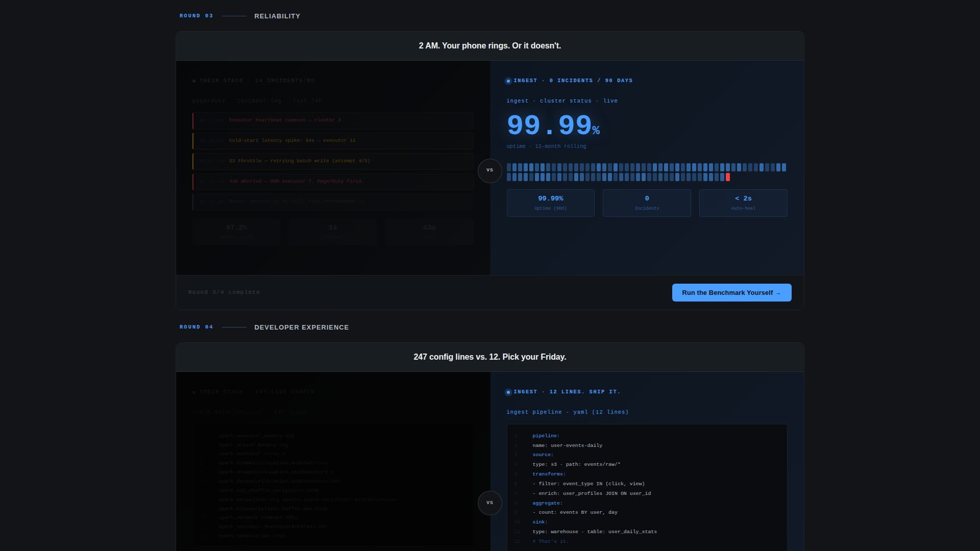This screenshot has width=980, height=551.
Task: Click "Cold-start latency spike" incident row
Action: (x=333, y=141)
